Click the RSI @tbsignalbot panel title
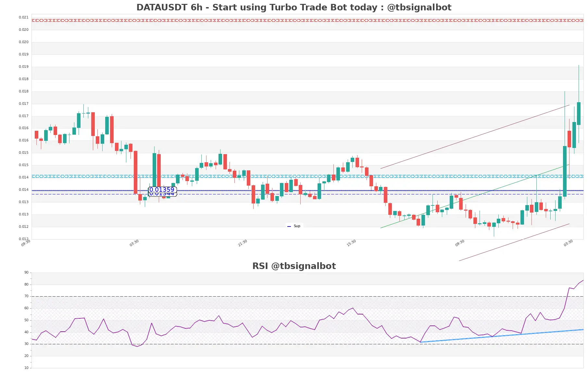The width and height of the screenshot is (588, 392). [x=294, y=266]
